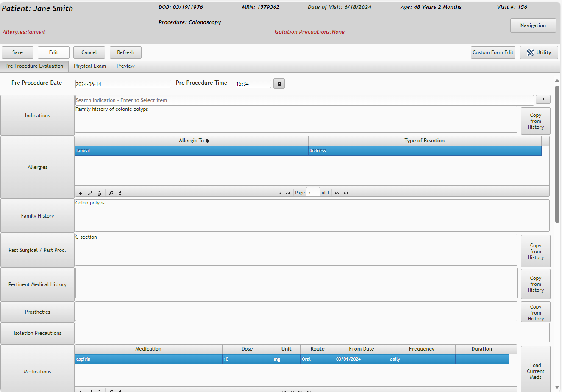Switch to the Physical Exam tab

click(x=90, y=66)
